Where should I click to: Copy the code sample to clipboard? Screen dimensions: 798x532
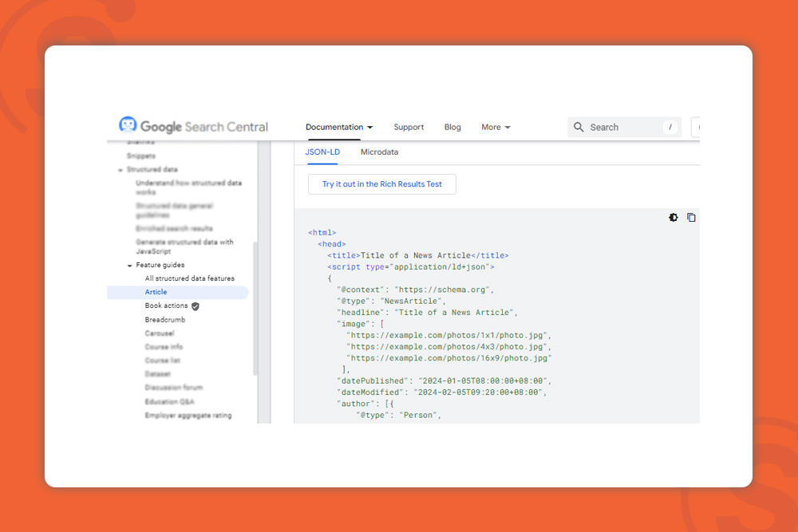click(x=691, y=218)
